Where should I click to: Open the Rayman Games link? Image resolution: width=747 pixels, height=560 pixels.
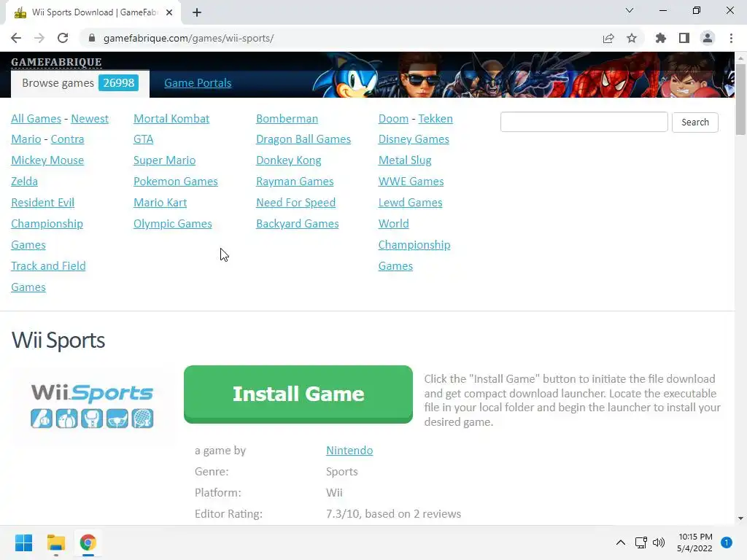tap(295, 182)
